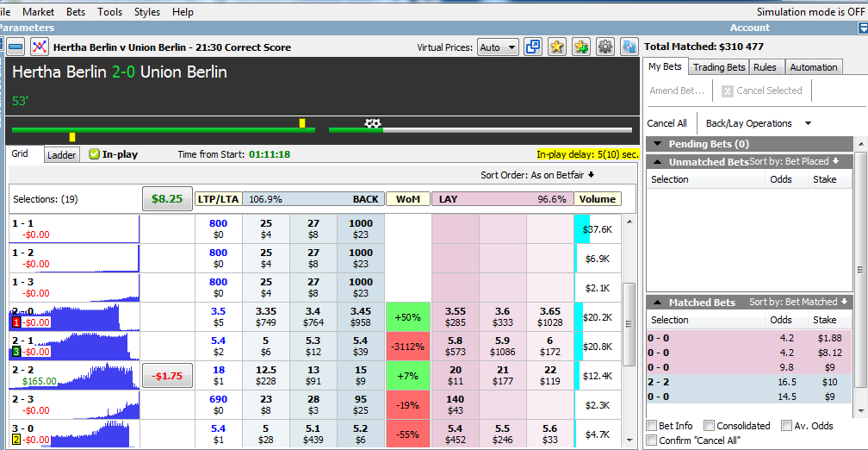Click the first-half green progress bar
The image size is (868, 450).
pos(164,130)
